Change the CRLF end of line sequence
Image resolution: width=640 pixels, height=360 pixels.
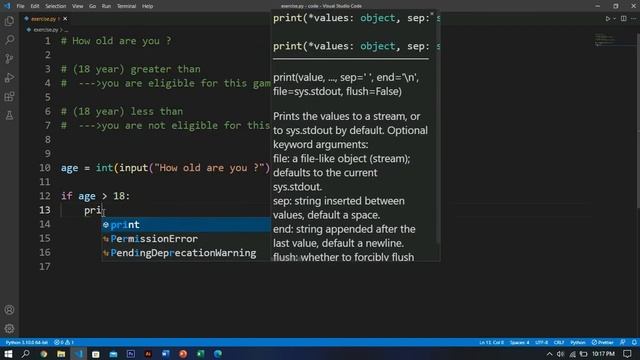[x=559, y=342]
